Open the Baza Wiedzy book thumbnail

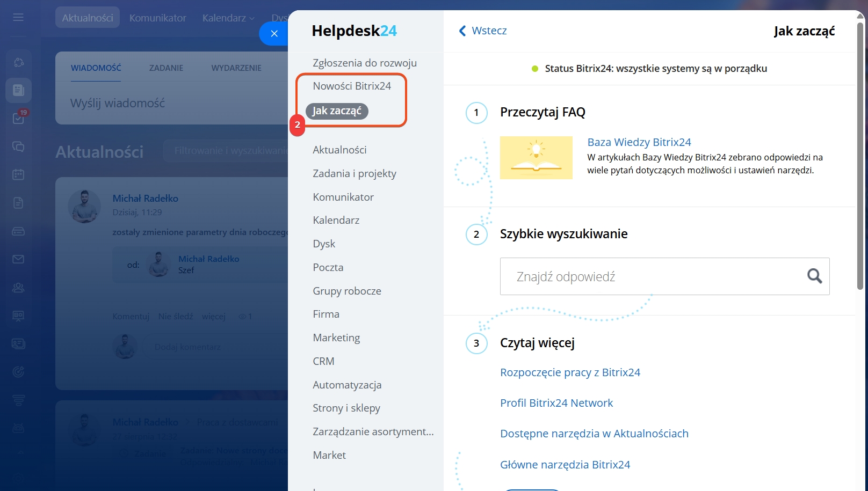[536, 158]
